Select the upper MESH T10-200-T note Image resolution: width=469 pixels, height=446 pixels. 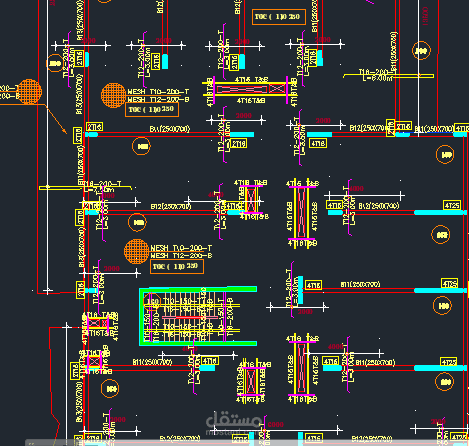(158, 91)
